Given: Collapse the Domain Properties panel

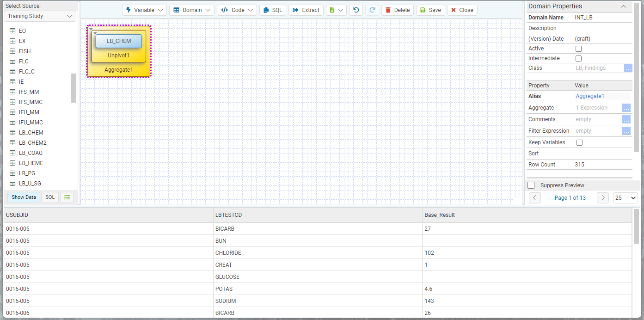Looking at the screenshot, I should tap(623, 6).
